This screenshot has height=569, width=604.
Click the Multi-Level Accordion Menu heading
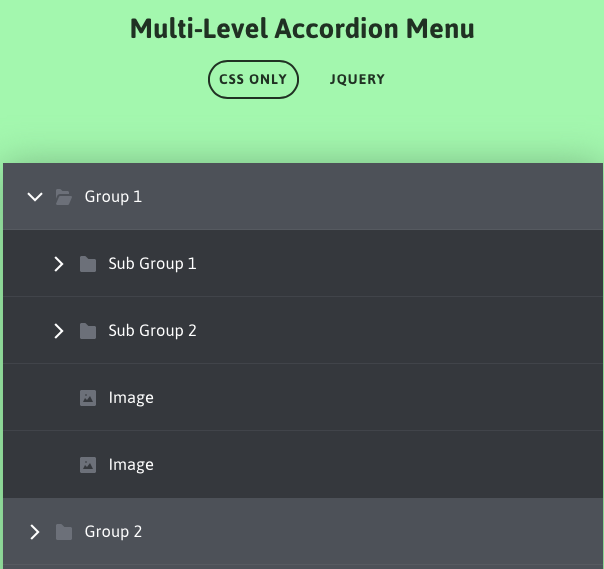point(302,29)
